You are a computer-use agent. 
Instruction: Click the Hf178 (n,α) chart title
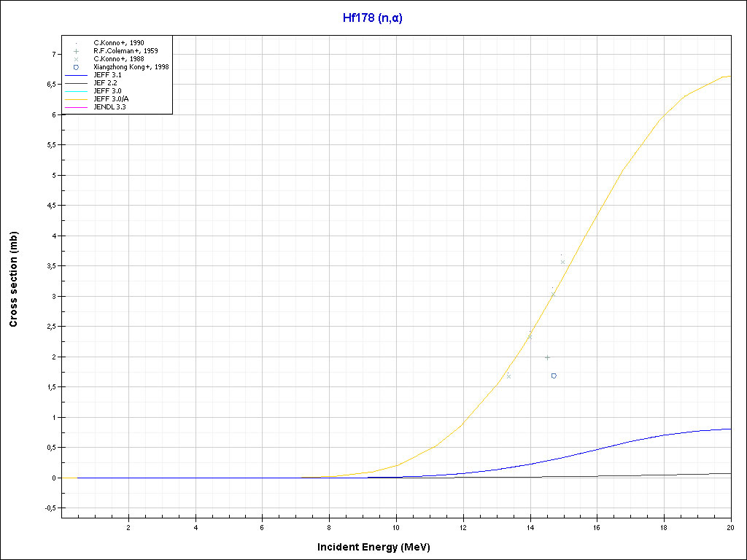(373, 18)
